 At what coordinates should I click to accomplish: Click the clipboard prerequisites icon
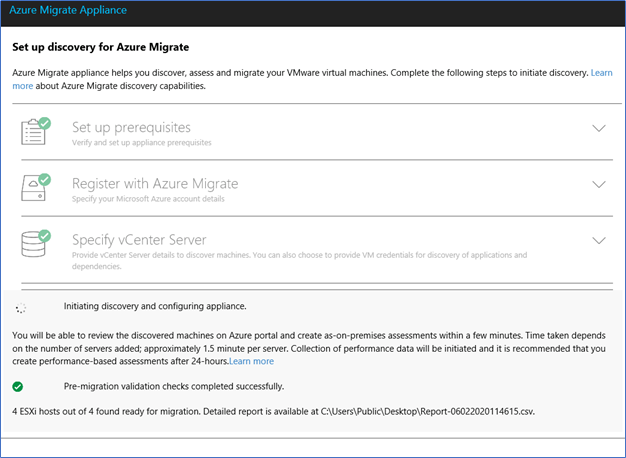pos(36,131)
